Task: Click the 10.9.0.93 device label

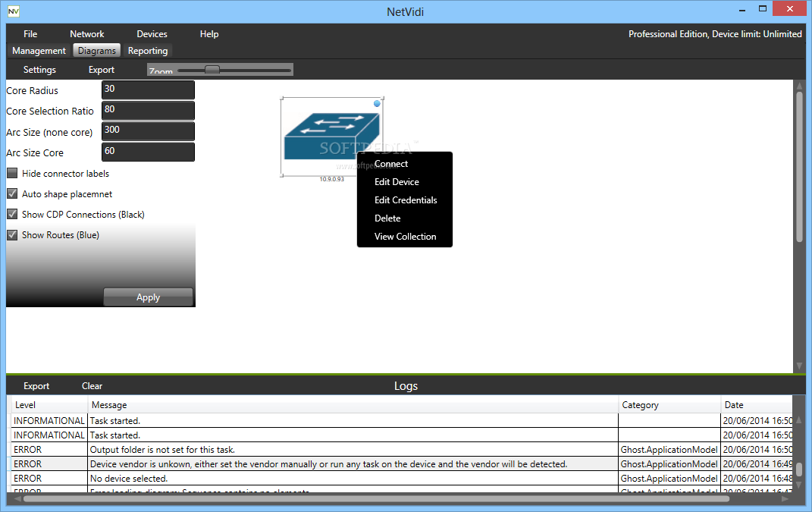Action: (331, 179)
